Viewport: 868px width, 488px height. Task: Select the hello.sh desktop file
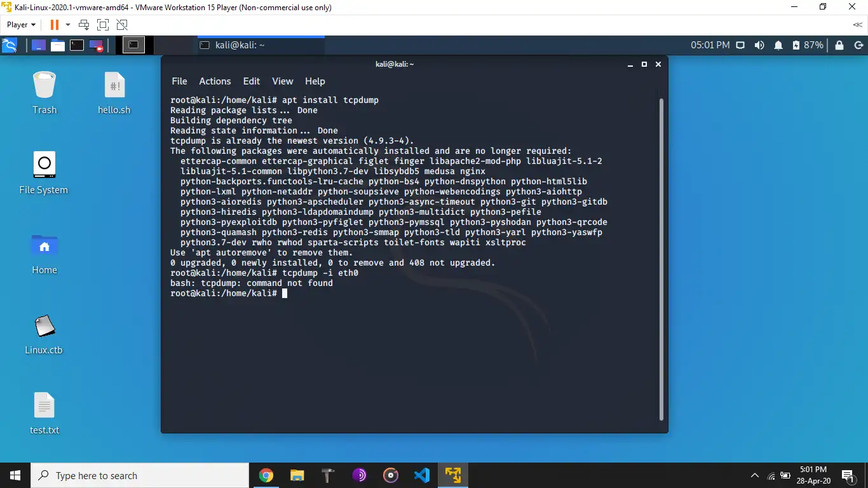[x=114, y=93]
